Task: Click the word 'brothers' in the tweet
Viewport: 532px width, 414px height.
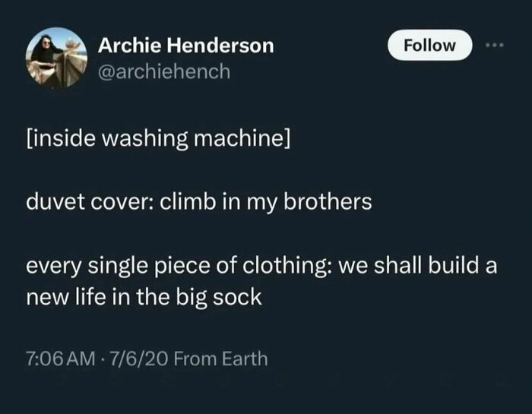Action: 328,202
